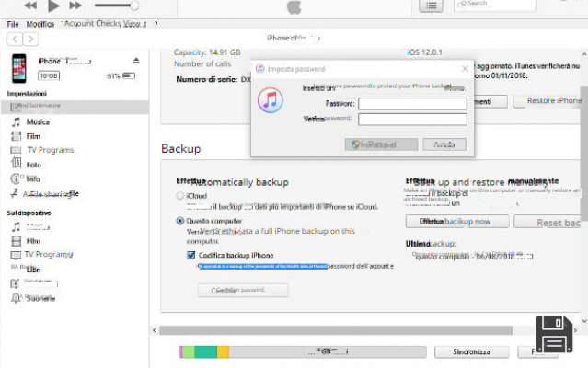The height and width of the screenshot is (368, 588).
Task: Click the volume slider knob
Action: [134, 6]
